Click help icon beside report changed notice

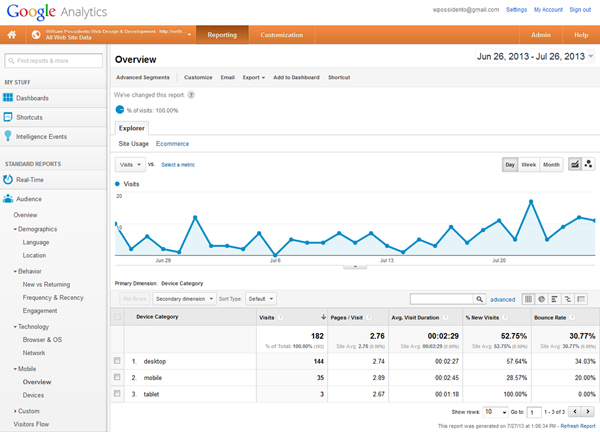(x=191, y=95)
